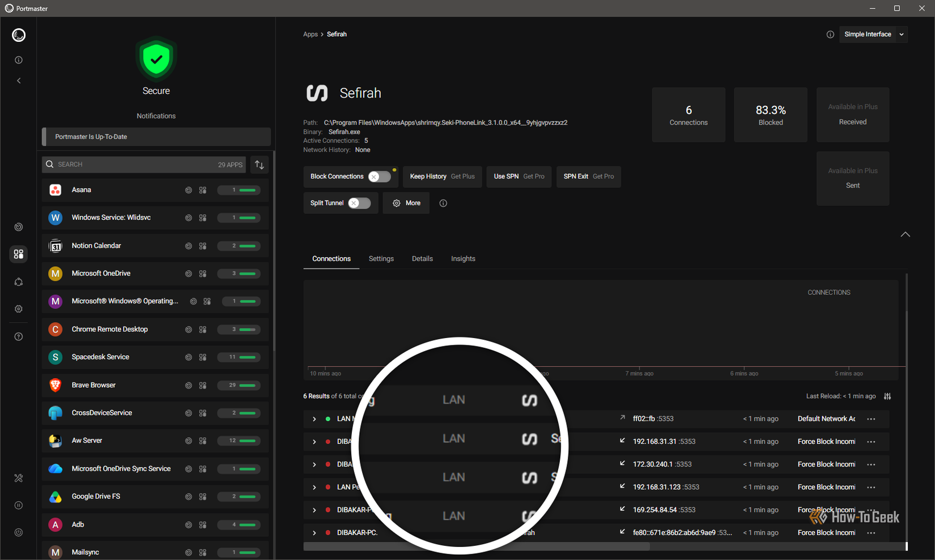
Task: Click the info icon beside Simple Interface
Action: click(x=830, y=35)
